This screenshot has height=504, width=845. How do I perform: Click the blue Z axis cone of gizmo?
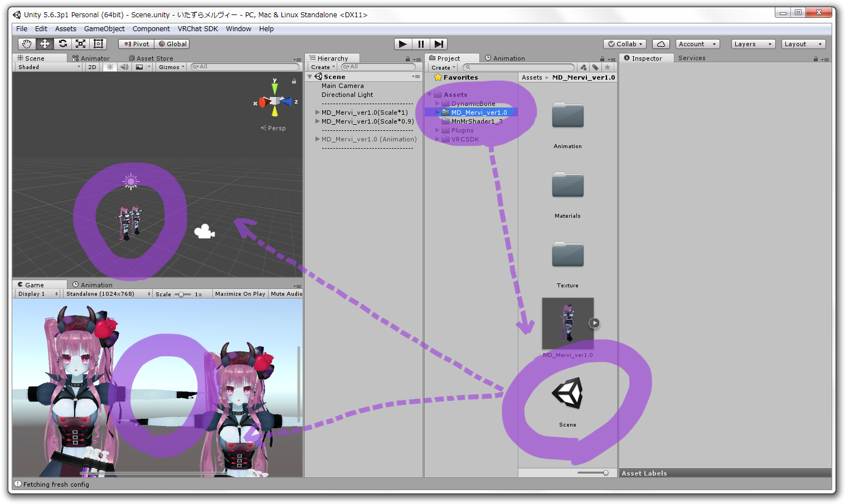pyautogui.click(x=286, y=101)
